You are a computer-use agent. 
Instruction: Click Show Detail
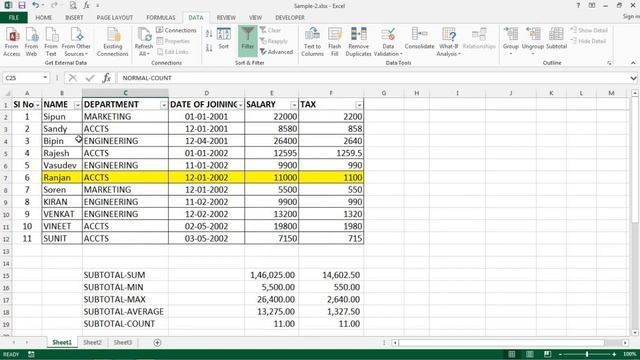click(x=589, y=30)
